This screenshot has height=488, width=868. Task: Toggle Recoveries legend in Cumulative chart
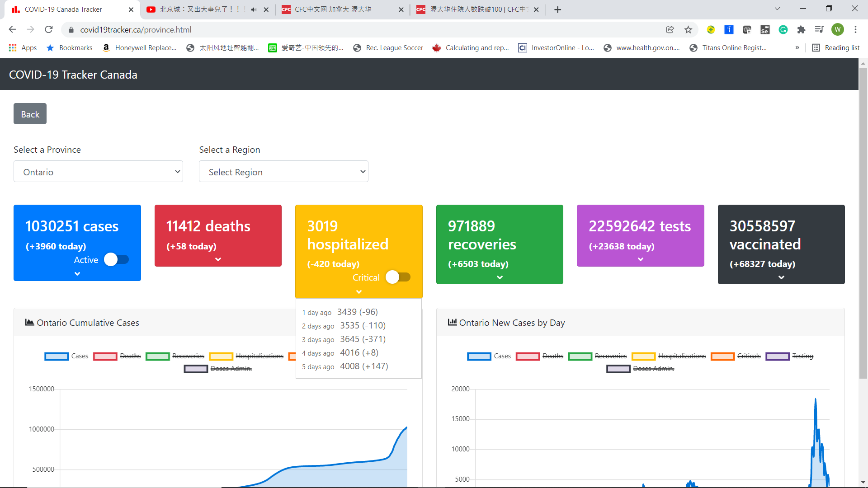[175, 356]
